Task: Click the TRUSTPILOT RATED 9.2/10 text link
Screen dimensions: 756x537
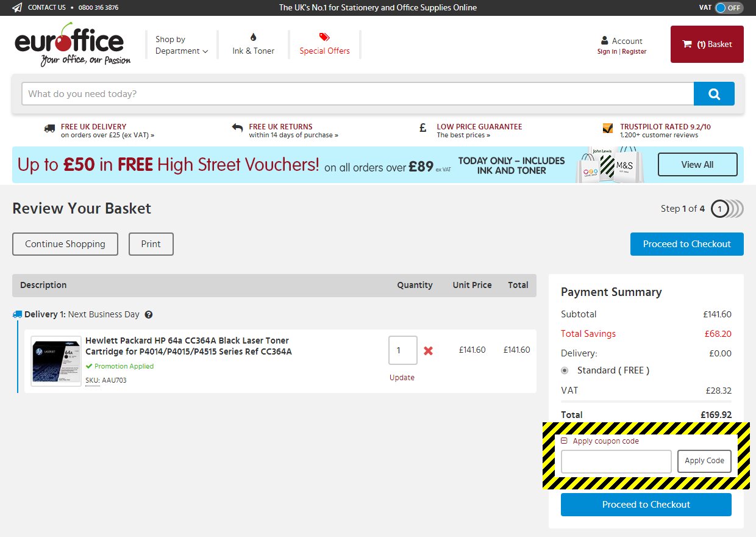Action: [x=665, y=127]
